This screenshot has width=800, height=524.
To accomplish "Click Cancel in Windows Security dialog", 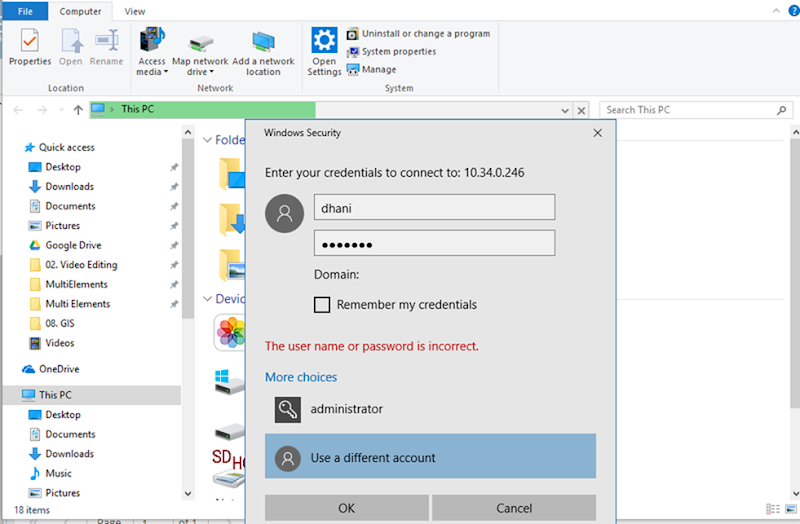I will (x=514, y=508).
